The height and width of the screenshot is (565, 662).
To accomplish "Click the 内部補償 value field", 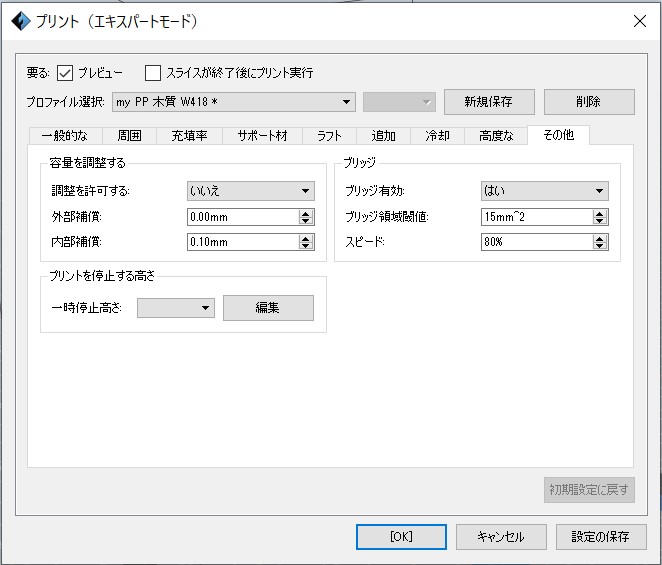I will pos(243,242).
